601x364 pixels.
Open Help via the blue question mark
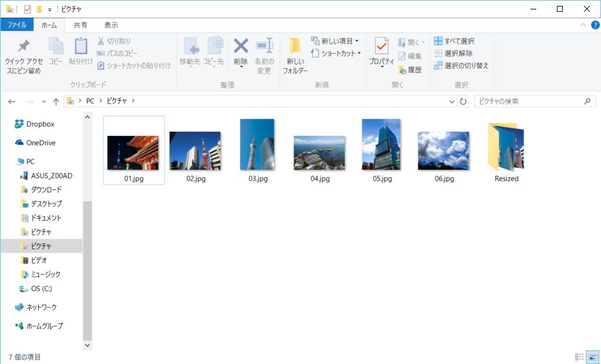594,25
